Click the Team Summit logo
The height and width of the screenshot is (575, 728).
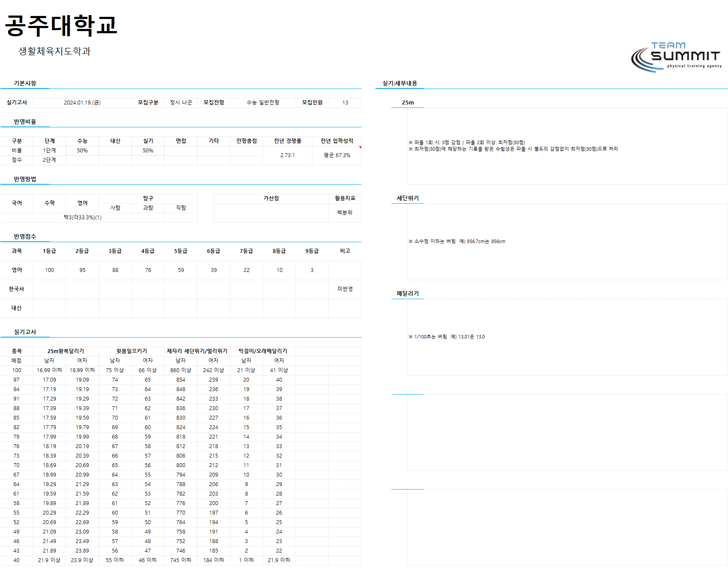pos(676,57)
